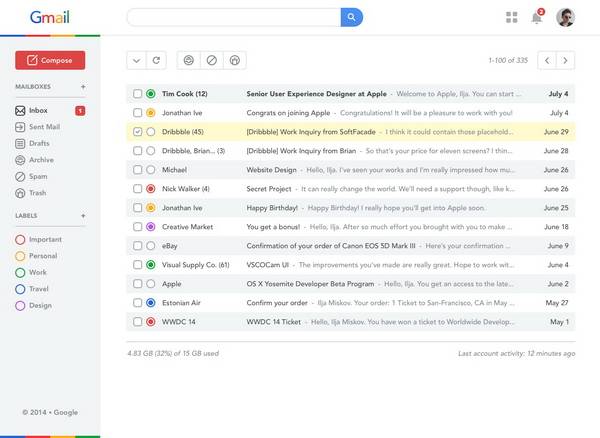Add a new label with plus
This screenshot has width=600, height=438.
[83, 215]
